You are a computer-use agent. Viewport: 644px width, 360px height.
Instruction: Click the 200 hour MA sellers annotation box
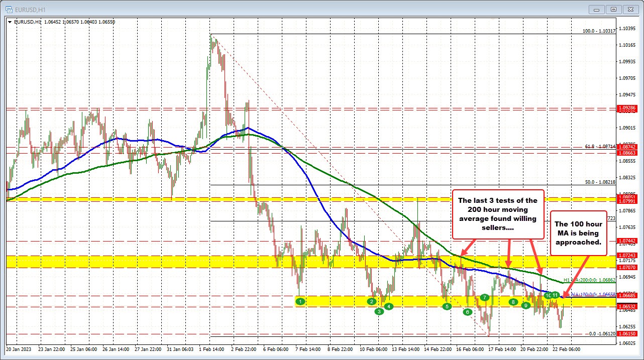[x=498, y=215]
